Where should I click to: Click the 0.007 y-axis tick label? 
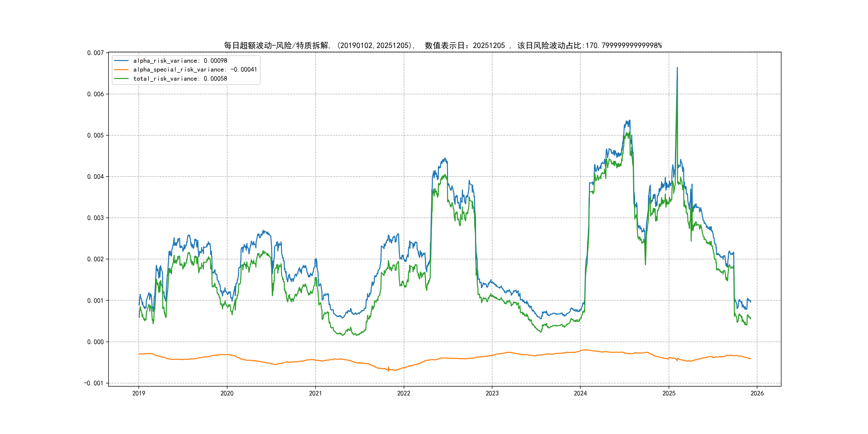tap(95, 53)
